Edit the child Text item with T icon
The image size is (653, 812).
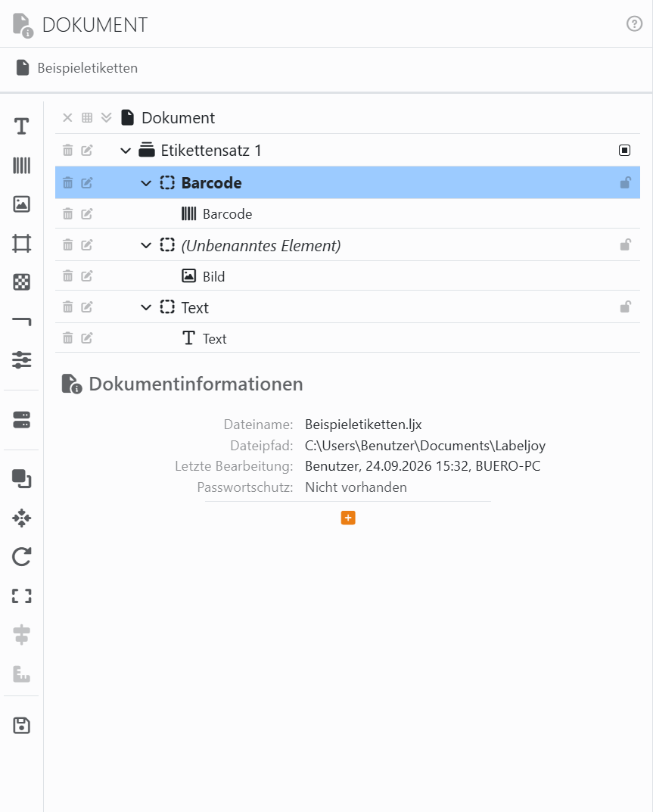87,338
